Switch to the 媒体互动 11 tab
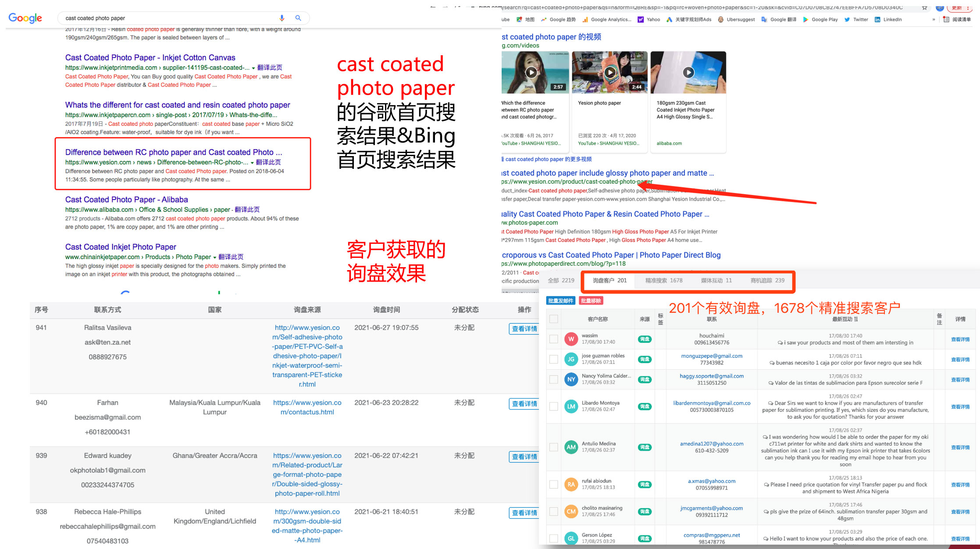Viewport: 980px width, 549px height. point(716,280)
